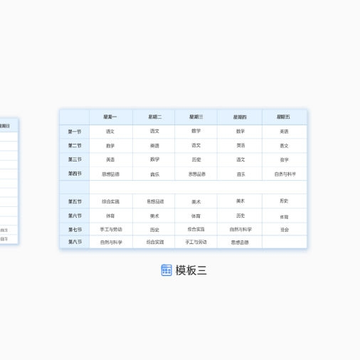360x360 pixels.
Task: Click 语文 in 第二节 under 星期五
Action: (x=284, y=146)
